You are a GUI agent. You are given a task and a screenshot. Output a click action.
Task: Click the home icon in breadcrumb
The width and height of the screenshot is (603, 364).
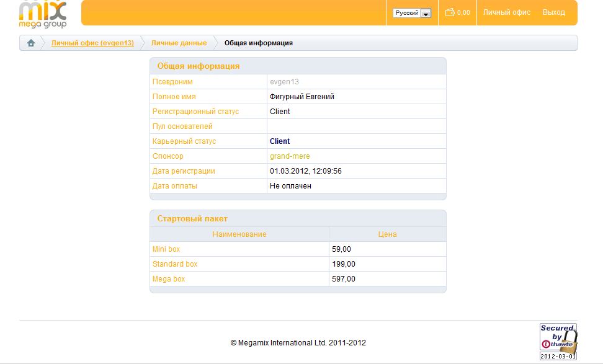(31, 43)
